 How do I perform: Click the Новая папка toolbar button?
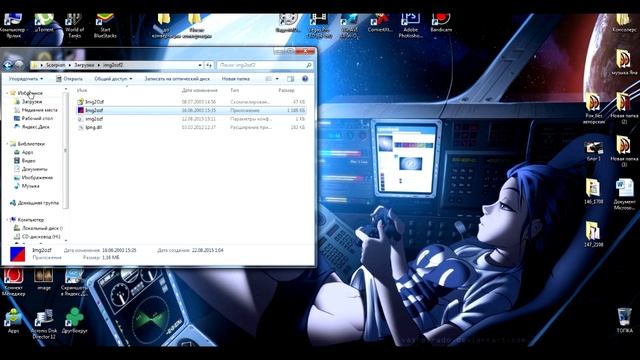click(236, 79)
